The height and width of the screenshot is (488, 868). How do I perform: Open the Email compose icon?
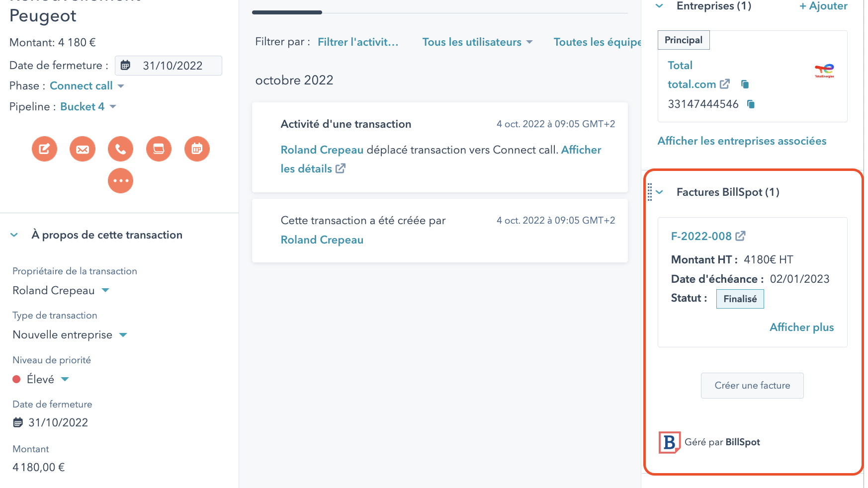[x=83, y=149]
